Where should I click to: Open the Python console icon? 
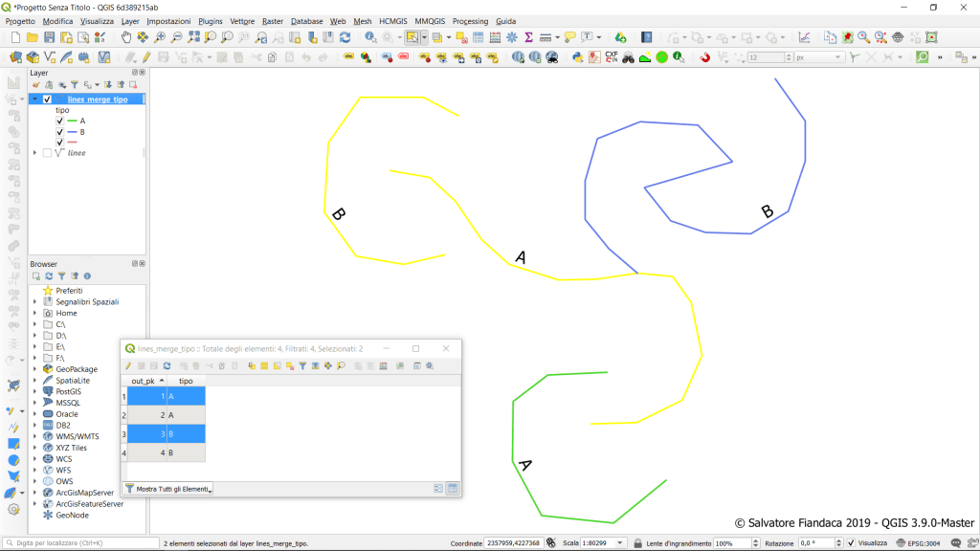tap(578, 57)
